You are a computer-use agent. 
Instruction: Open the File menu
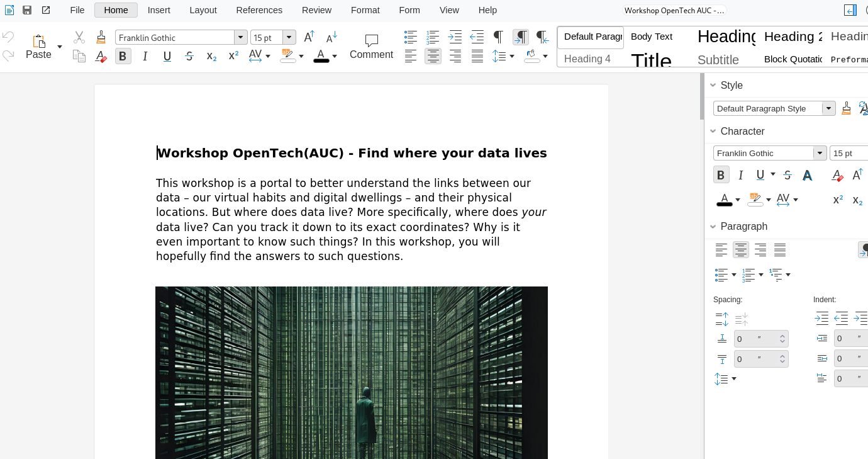click(x=77, y=10)
